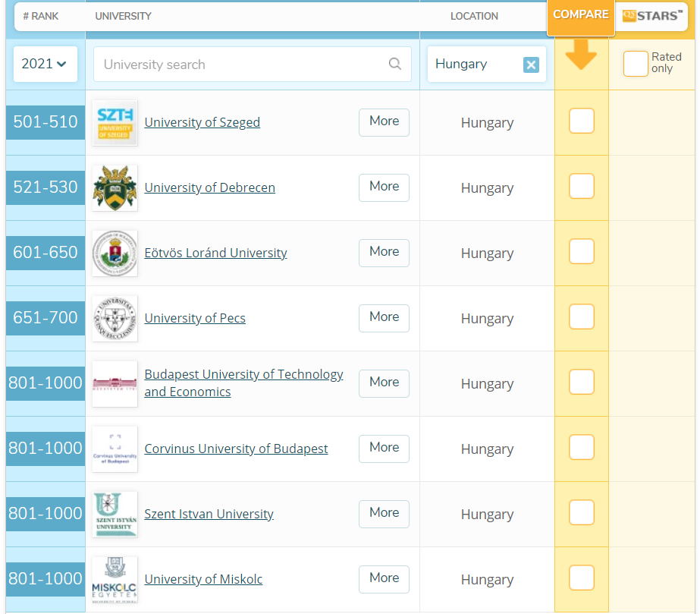
Task: Click the Szent Istvan University logo
Action: click(115, 515)
